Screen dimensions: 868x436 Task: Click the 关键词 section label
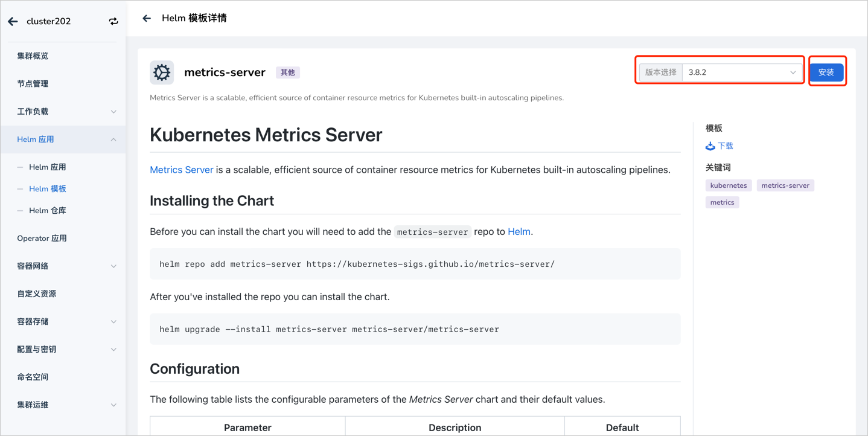click(718, 167)
